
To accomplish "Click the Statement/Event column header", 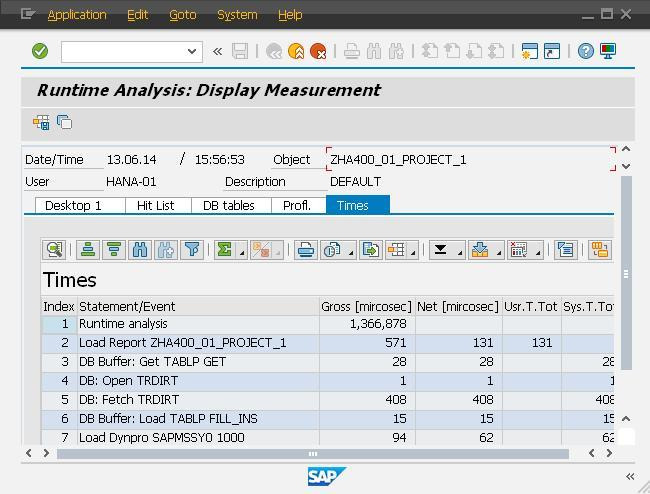I will click(198, 307).
